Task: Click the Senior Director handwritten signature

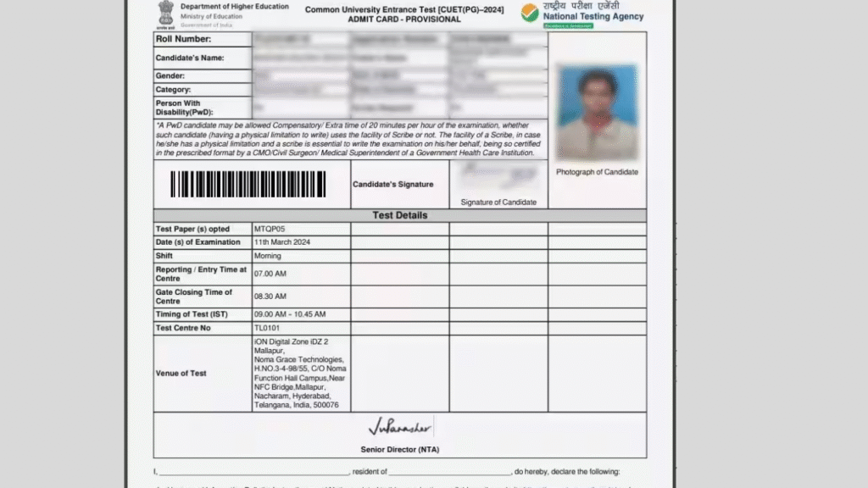Action: tap(400, 427)
